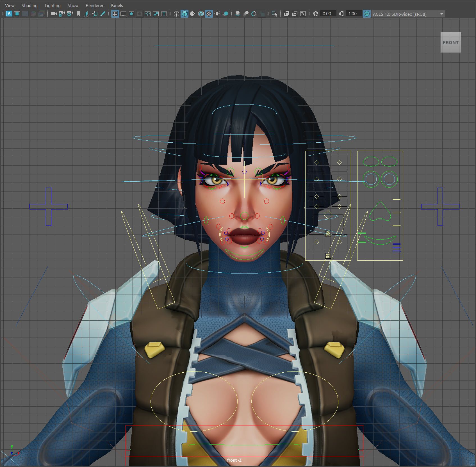Open the ACES 1.0 SDR-video view transform dropdown
Viewport: 476px width, 467px height.
441,14
